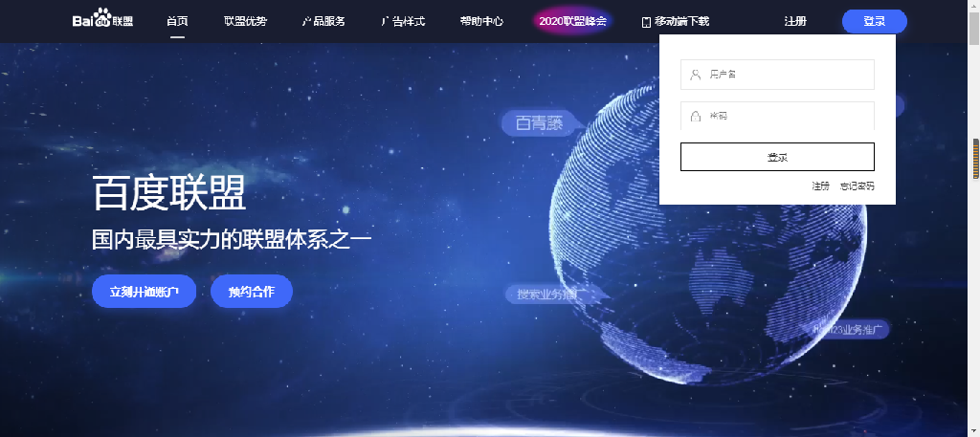Image resolution: width=980 pixels, height=437 pixels.
Task: Open the 产品服务 menu item
Action: click(323, 21)
